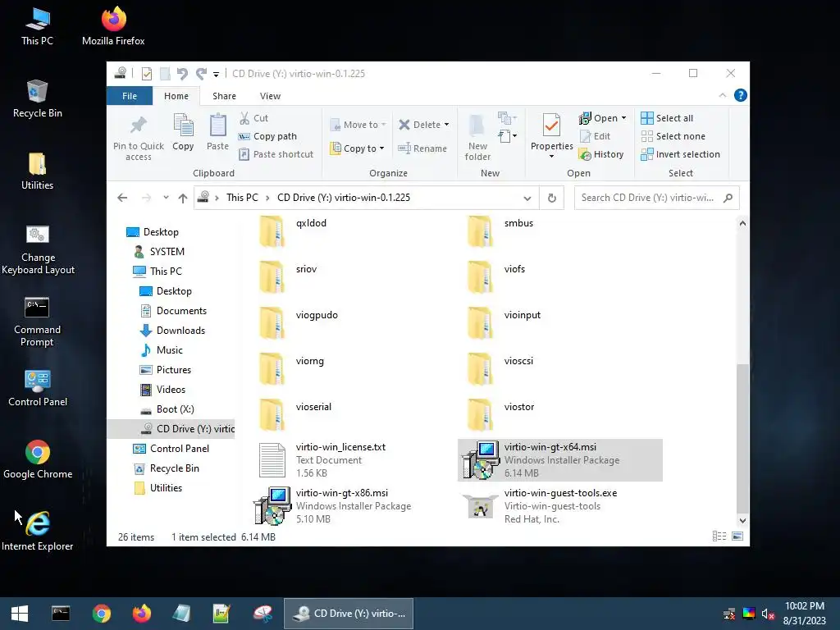Click Select all
The height and width of the screenshot is (630, 840).
[667, 118]
